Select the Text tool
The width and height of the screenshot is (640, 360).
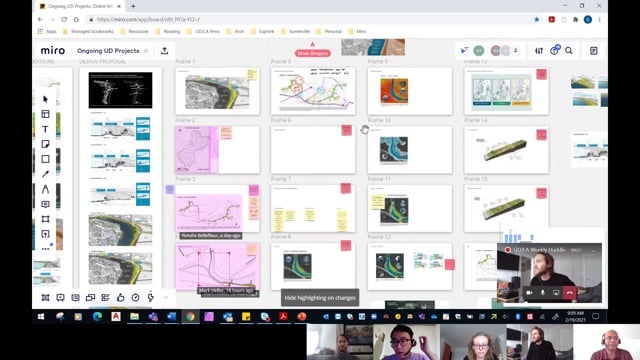click(x=45, y=129)
